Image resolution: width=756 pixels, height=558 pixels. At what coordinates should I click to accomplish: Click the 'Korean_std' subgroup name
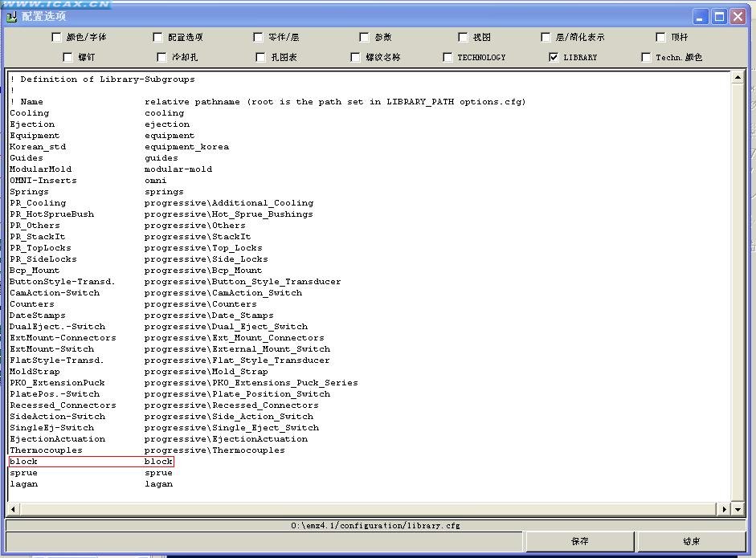point(38,147)
